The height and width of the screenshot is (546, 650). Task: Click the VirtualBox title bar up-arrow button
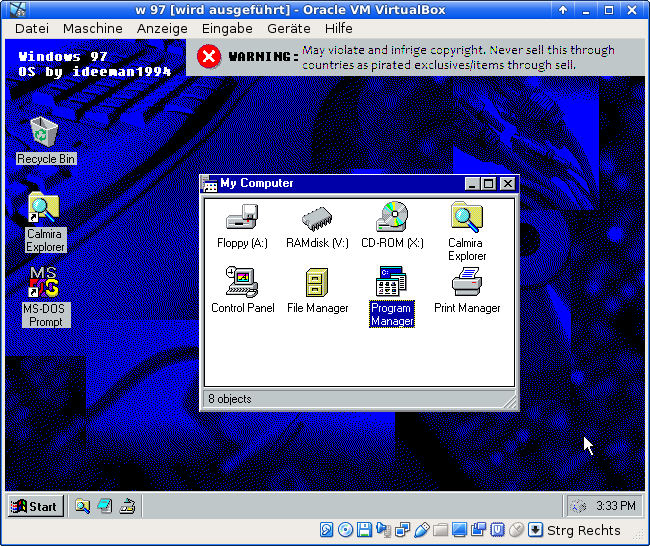tap(563, 10)
